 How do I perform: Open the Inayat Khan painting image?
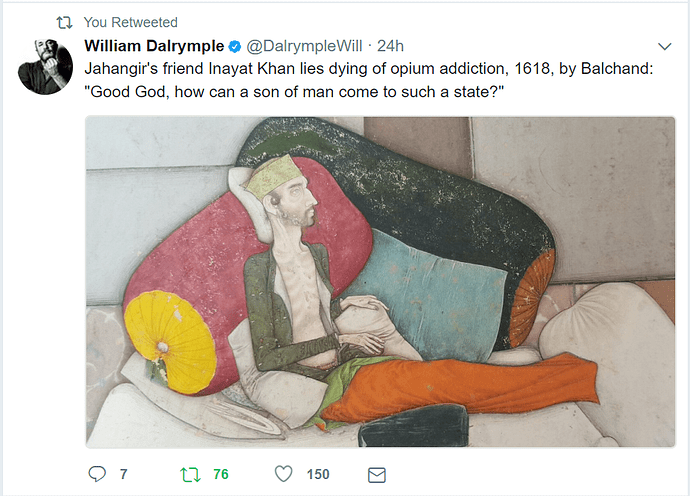[x=380, y=282]
